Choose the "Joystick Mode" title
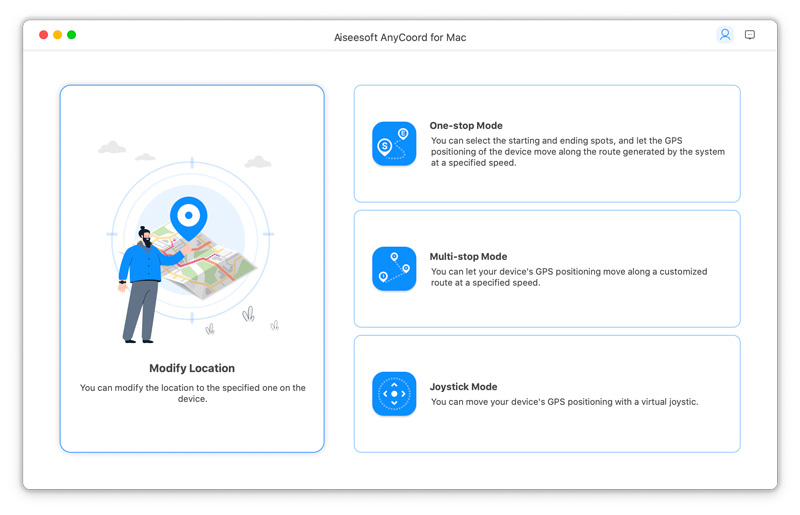This screenshot has width=800, height=515. [x=463, y=387]
